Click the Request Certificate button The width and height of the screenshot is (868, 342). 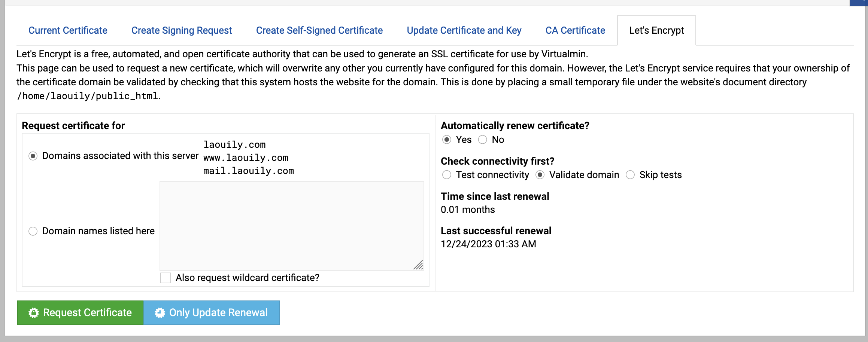pos(81,313)
